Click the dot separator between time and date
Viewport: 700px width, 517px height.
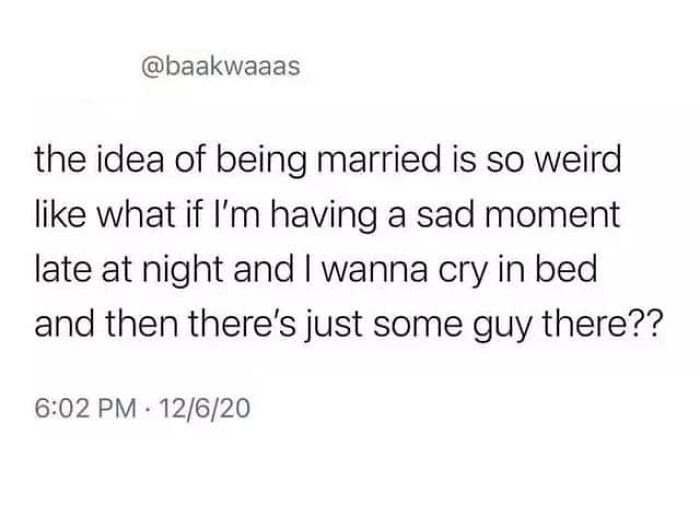[x=148, y=409]
